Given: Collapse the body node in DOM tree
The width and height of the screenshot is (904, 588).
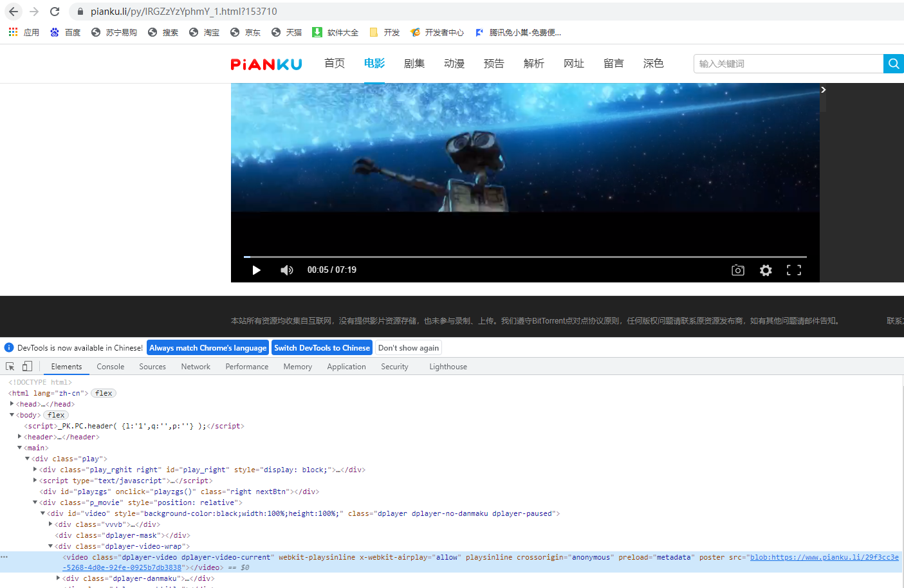Looking at the screenshot, I should click(x=12, y=415).
